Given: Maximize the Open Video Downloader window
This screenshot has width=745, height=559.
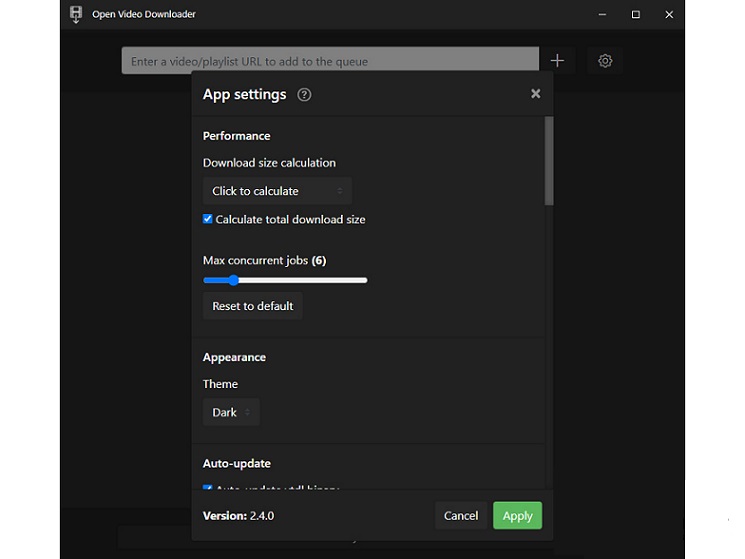Looking at the screenshot, I should tap(636, 15).
